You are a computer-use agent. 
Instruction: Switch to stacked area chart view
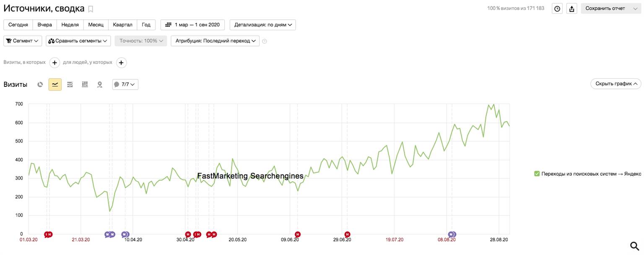click(70, 84)
